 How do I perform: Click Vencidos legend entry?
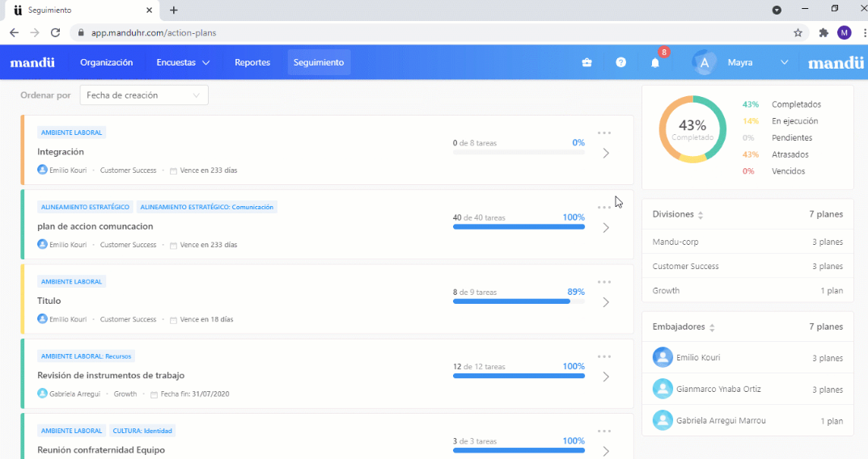tap(788, 171)
